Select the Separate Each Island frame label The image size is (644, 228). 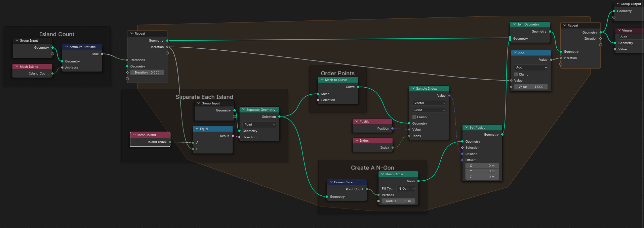(x=204, y=97)
